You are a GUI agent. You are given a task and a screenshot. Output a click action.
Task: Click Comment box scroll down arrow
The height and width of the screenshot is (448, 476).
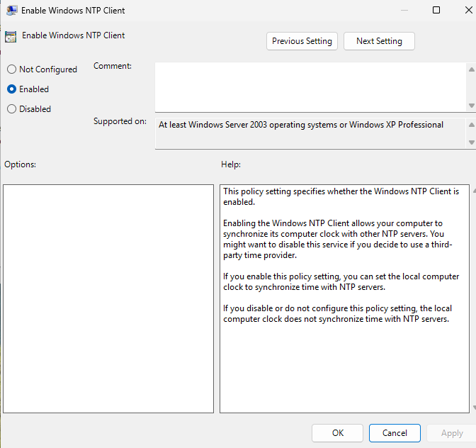[x=471, y=106]
